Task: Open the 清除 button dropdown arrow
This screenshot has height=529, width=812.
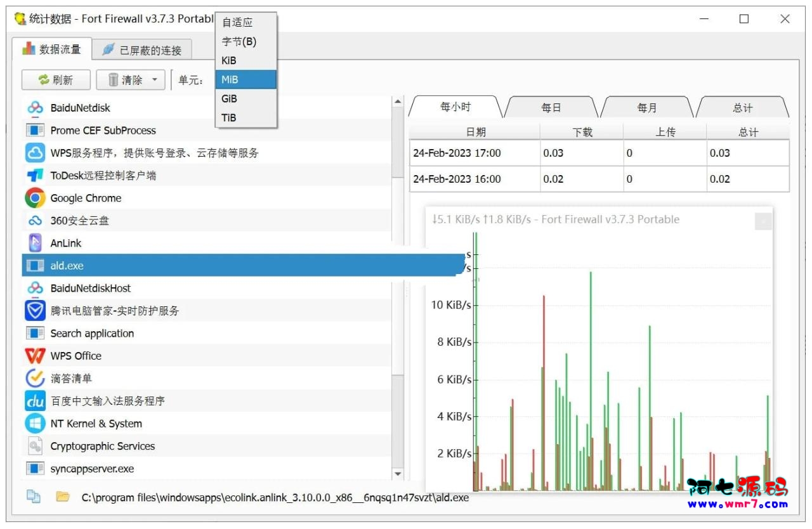Action: [154, 80]
